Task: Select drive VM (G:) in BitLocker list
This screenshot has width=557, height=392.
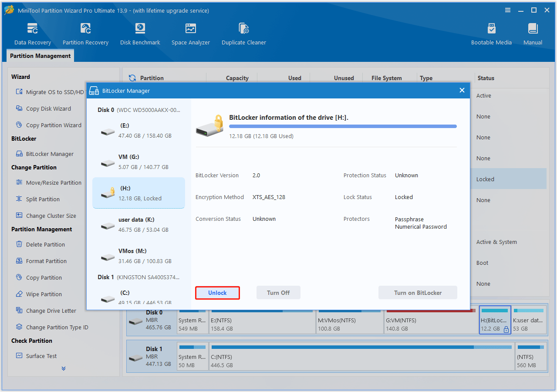Action: (138, 162)
